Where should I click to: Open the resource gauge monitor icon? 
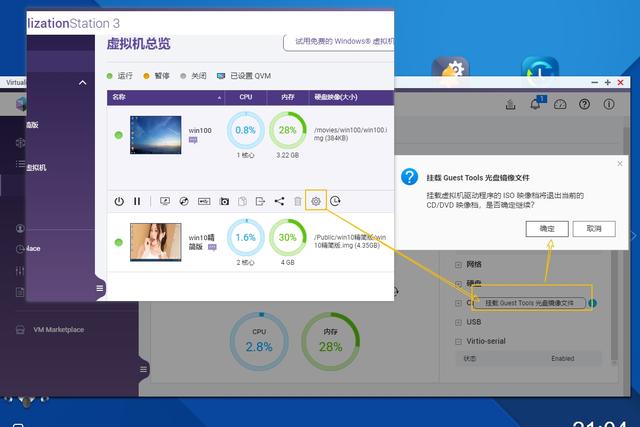[x=560, y=105]
